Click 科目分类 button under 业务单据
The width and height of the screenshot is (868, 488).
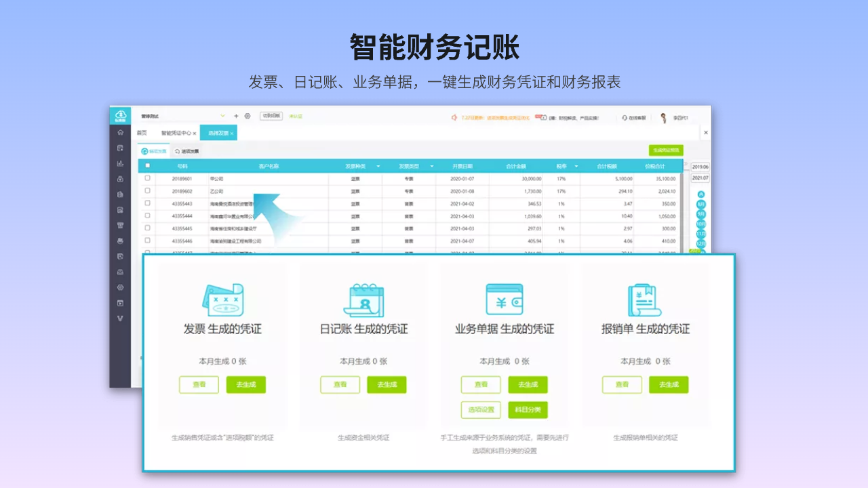[527, 409]
